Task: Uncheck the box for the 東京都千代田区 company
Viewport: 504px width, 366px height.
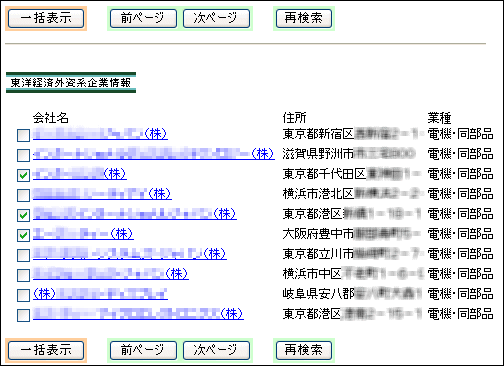Action: [23, 175]
